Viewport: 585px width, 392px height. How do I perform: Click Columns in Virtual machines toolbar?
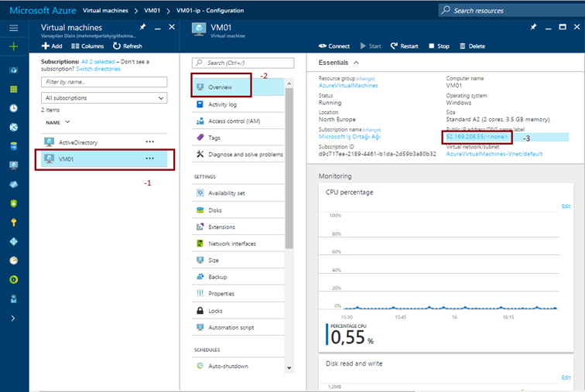[87, 46]
